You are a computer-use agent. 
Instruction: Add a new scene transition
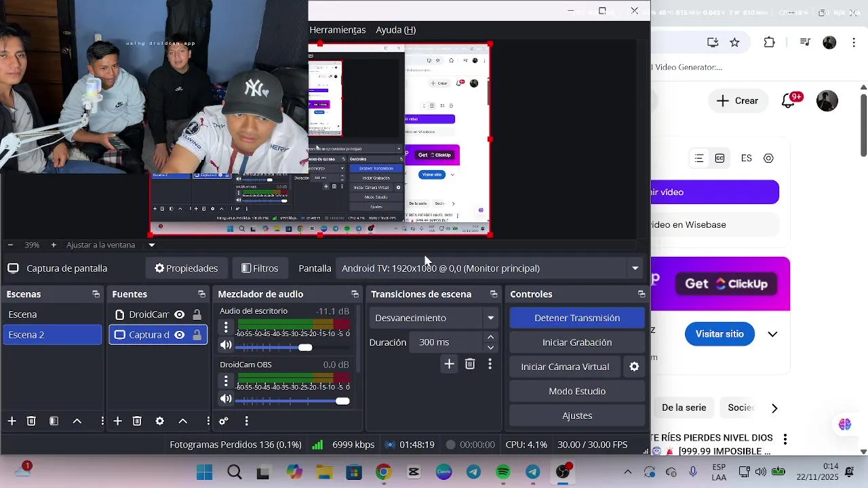tap(449, 364)
